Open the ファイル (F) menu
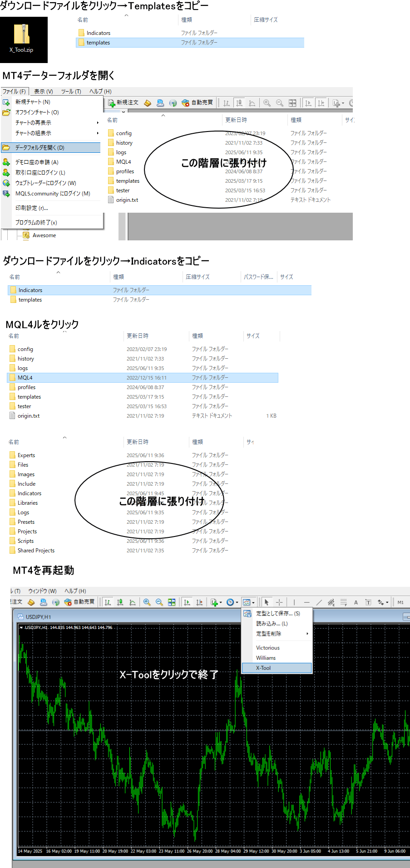The width and height of the screenshot is (410, 868). (14, 91)
